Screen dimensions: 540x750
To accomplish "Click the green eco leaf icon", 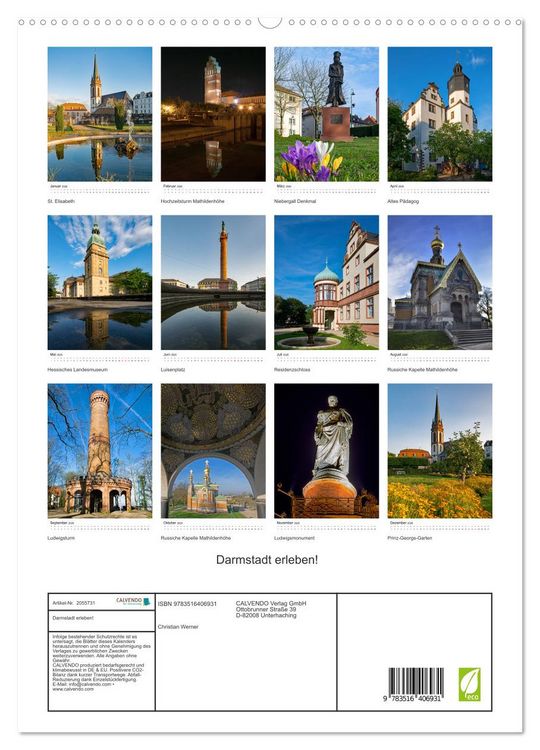I will coord(469,684).
